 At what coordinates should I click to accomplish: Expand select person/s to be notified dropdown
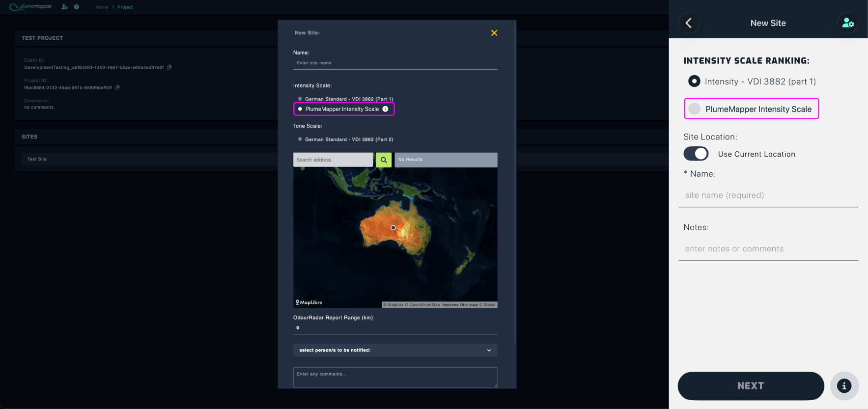pyautogui.click(x=395, y=350)
